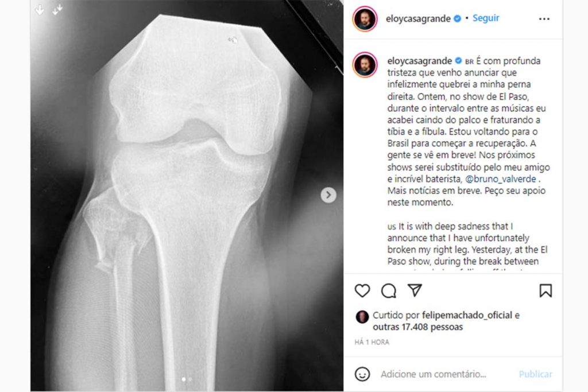View the outras 17.408 pessoas likes list
The width and height of the screenshot is (588, 392).
coord(418,327)
